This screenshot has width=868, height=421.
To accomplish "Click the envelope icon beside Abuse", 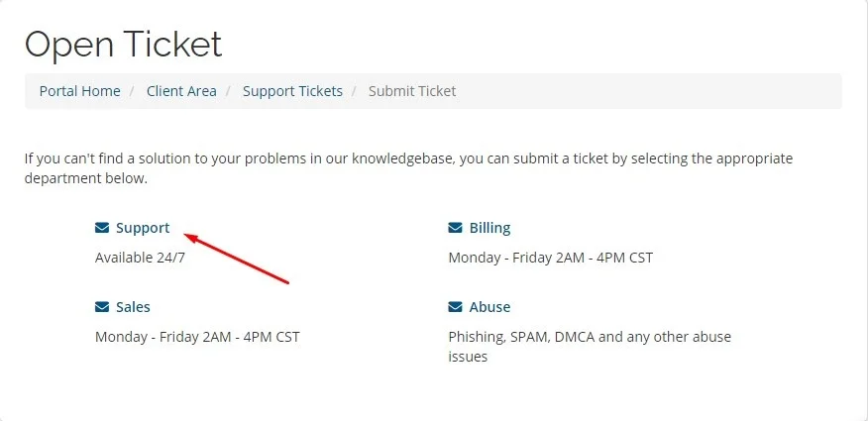I will point(455,307).
